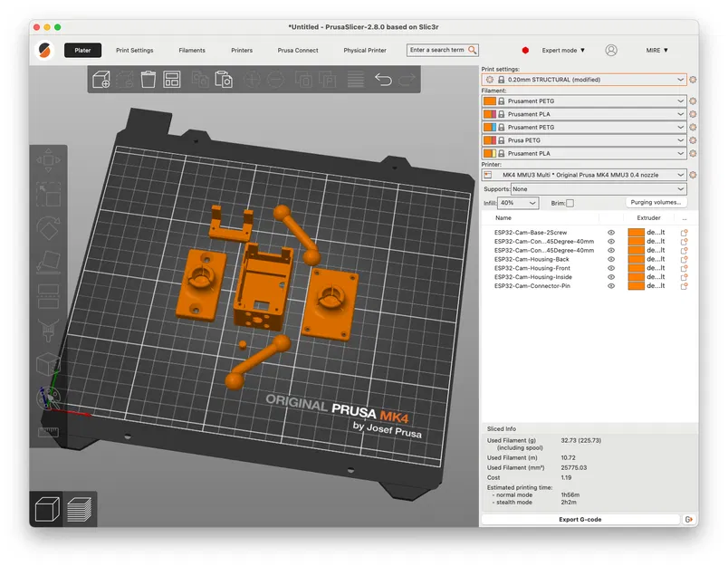Click the send G-code icon beside Export
This screenshot has height=566, width=728.
pyautogui.click(x=689, y=519)
